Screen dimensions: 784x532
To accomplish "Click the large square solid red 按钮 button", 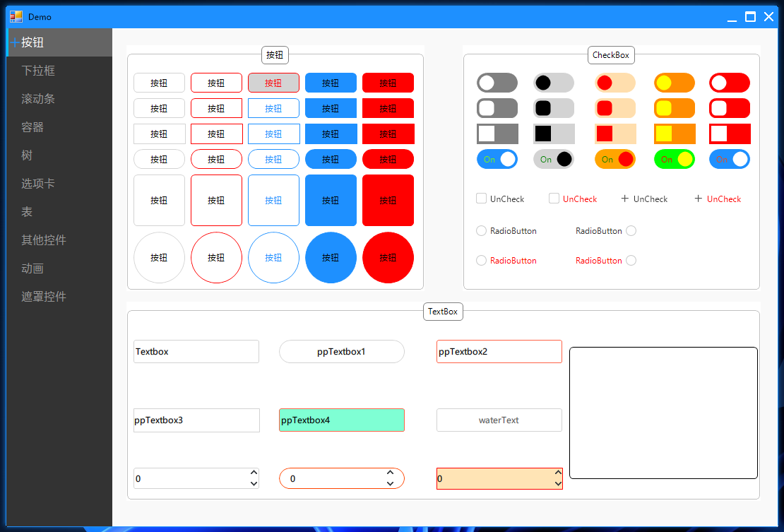I will pyautogui.click(x=388, y=201).
